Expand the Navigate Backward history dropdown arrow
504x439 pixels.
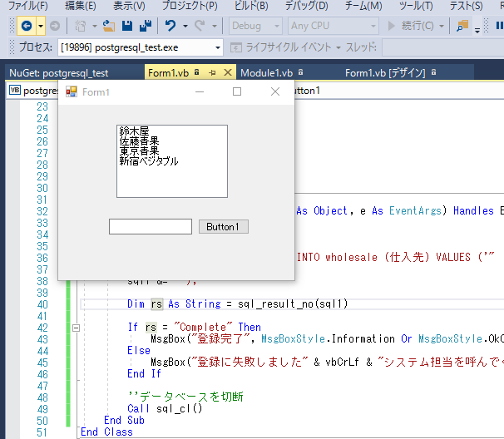click(40, 26)
